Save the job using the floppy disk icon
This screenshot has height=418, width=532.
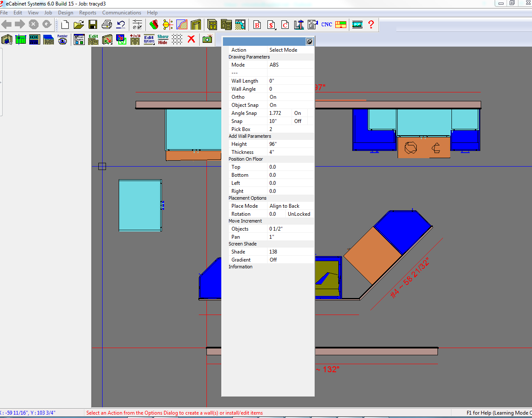[x=93, y=25]
